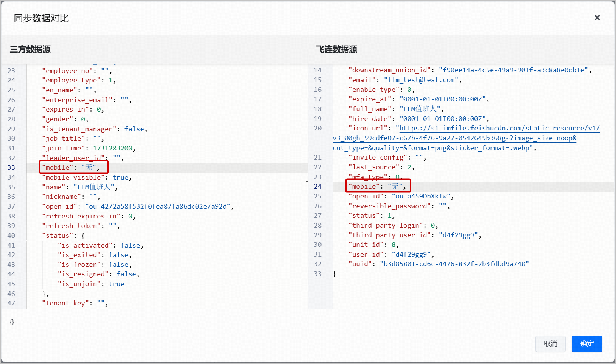Click the 三方数据源 panel heading

pyautogui.click(x=30, y=50)
